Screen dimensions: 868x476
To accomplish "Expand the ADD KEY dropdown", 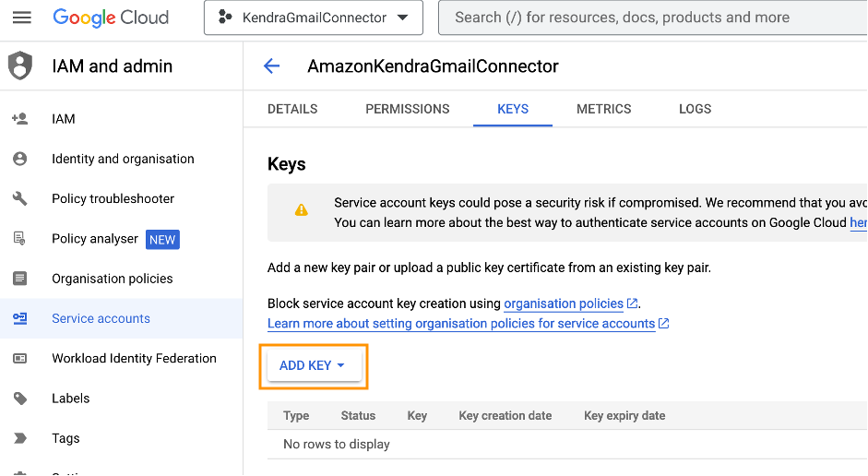I will [x=312, y=365].
